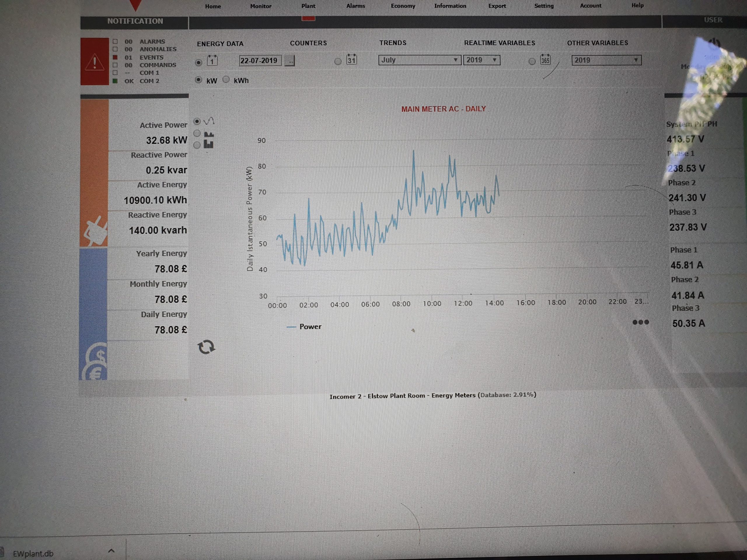The image size is (747, 560).
Task: Open the three-dots chart options menu
Action: (640, 322)
